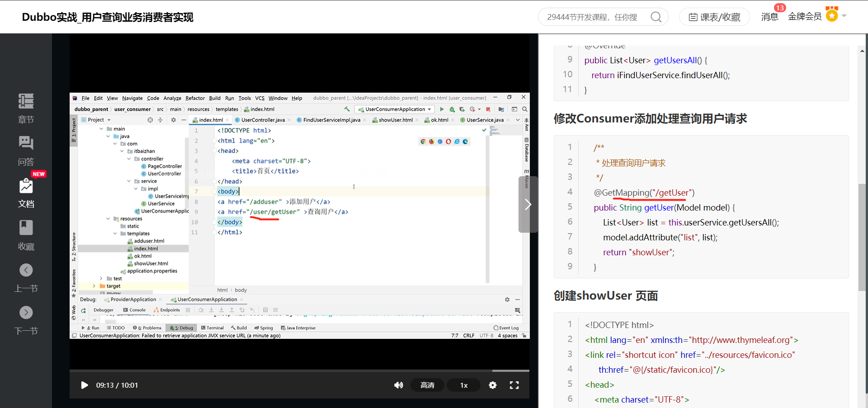The width and height of the screenshot is (868, 408).
Task: Open Terminal tool window tab
Action: (212, 328)
